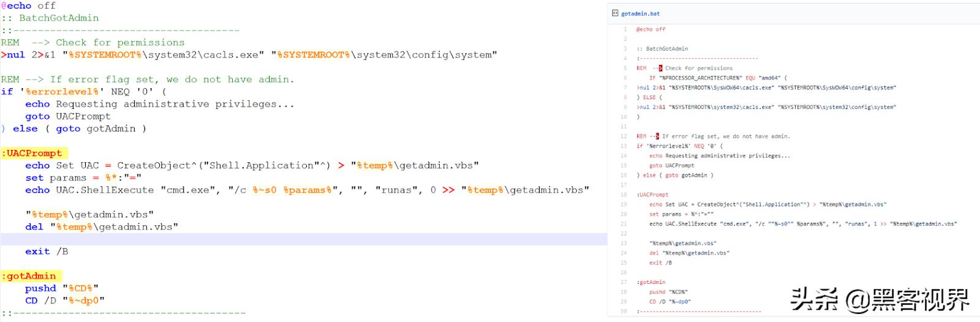The image size is (980, 322).
Task: Click 'goto UACPrompt' line in left editor
Action: (x=68, y=116)
